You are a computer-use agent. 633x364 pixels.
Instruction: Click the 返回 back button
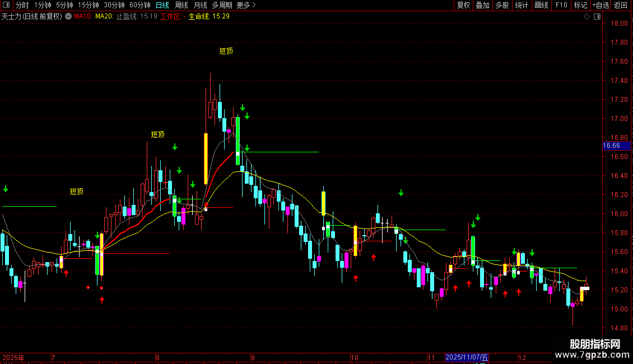(621, 5)
